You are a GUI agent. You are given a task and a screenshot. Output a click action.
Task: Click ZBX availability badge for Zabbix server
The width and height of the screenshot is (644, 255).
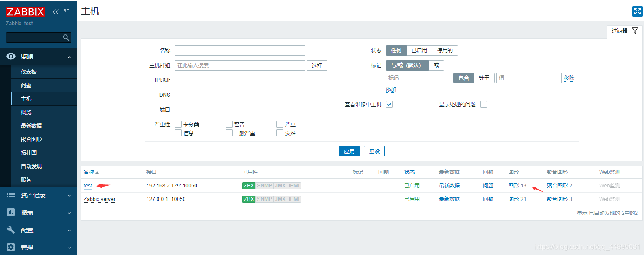tap(249, 199)
